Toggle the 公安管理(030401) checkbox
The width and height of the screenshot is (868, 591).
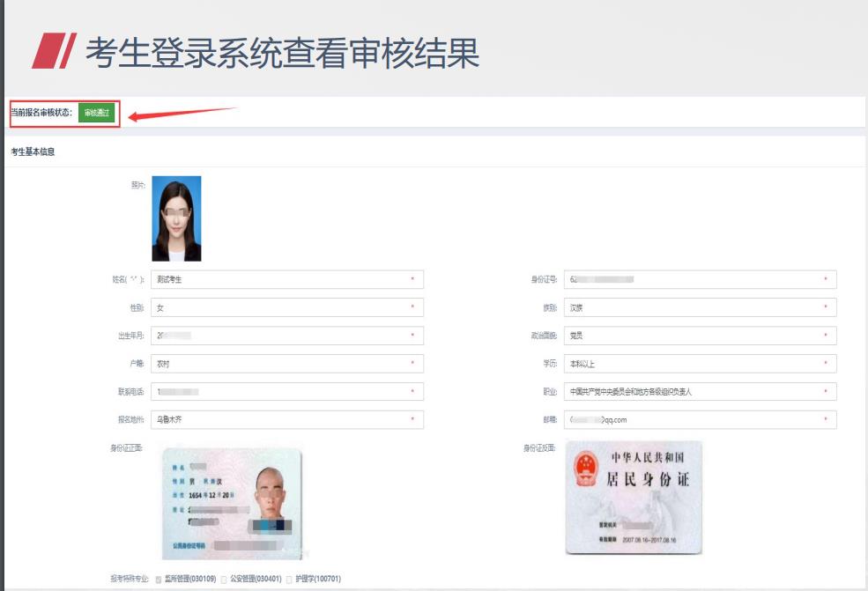[223, 580]
